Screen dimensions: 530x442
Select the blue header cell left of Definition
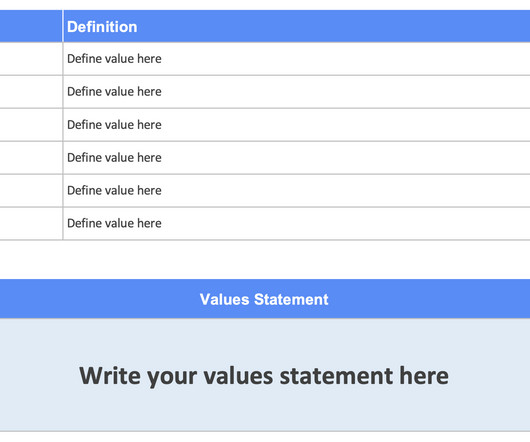[x=31, y=26]
